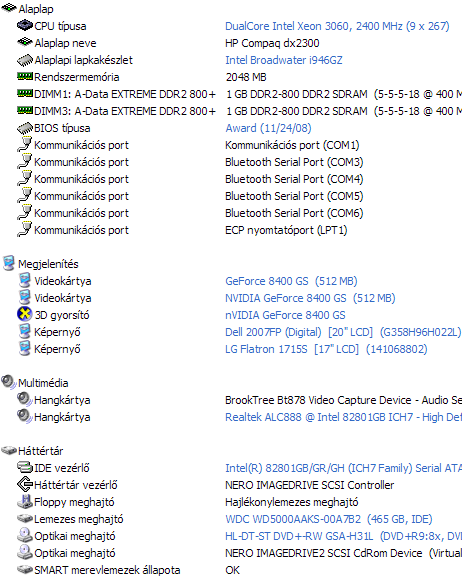The width and height of the screenshot is (462, 578).
Task: Select Bluetooth Serial Port (COM3) value
Action: [294, 162]
